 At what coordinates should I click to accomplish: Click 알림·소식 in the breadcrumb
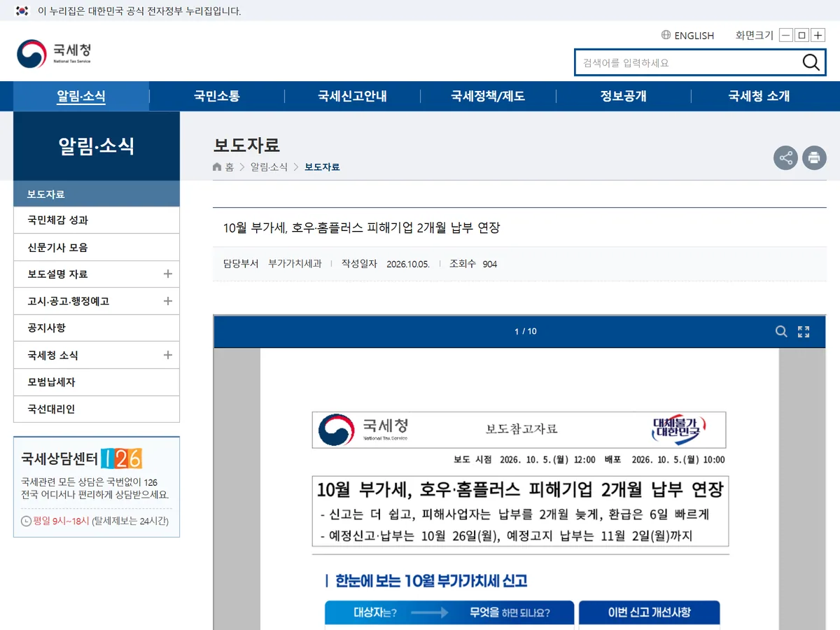click(269, 167)
